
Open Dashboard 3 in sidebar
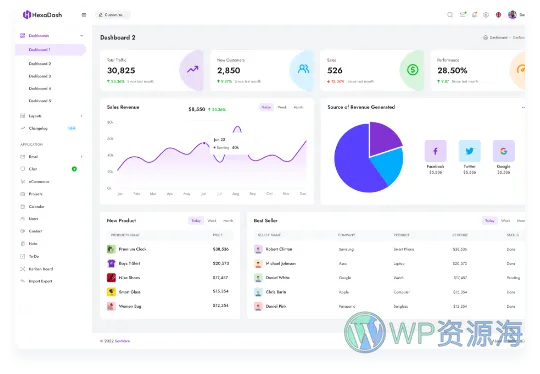tap(40, 76)
